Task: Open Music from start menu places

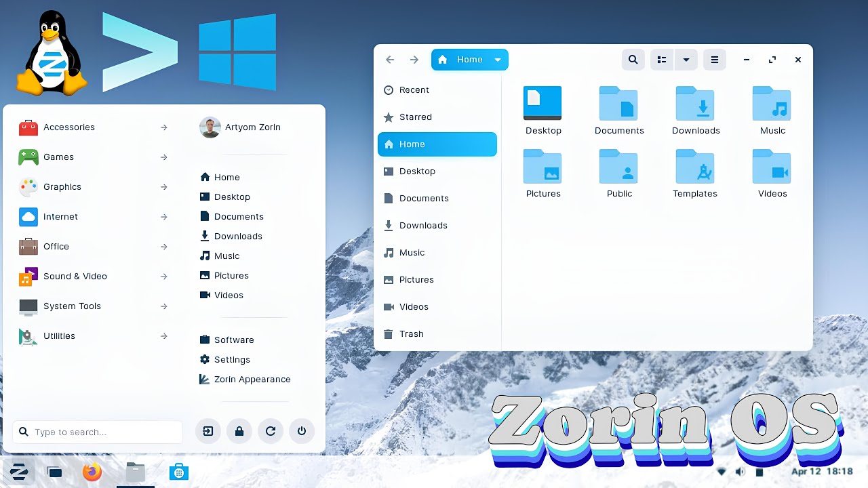Action: 220,256
